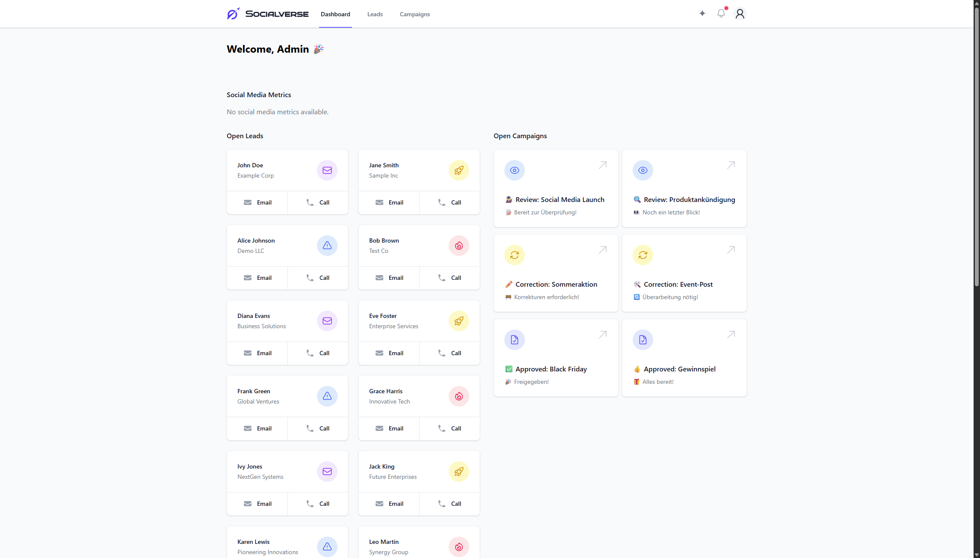Switch to the Campaigns tab

(x=415, y=14)
